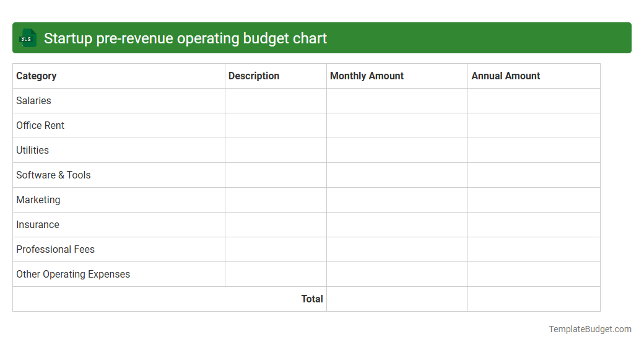Click the Total label cell
The height and width of the screenshot is (347, 644).
170,299
